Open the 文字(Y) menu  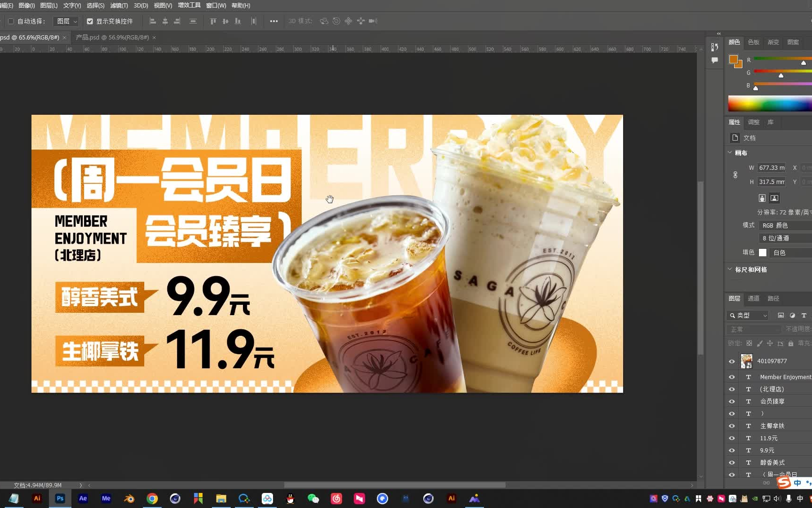pos(72,6)
